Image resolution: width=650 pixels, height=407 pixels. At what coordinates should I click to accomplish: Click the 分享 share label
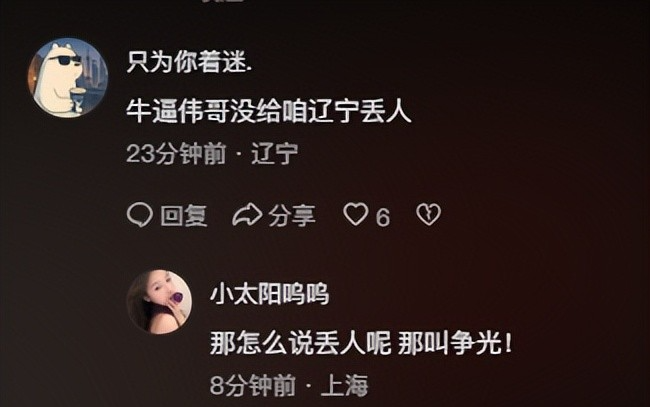click(292, 216)
